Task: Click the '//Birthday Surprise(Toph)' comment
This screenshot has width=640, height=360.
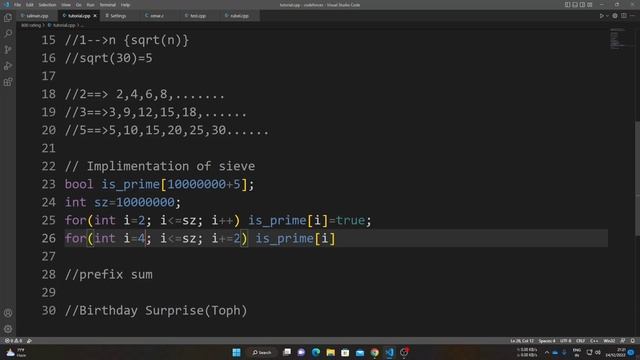Action: (x=156, y=310)
